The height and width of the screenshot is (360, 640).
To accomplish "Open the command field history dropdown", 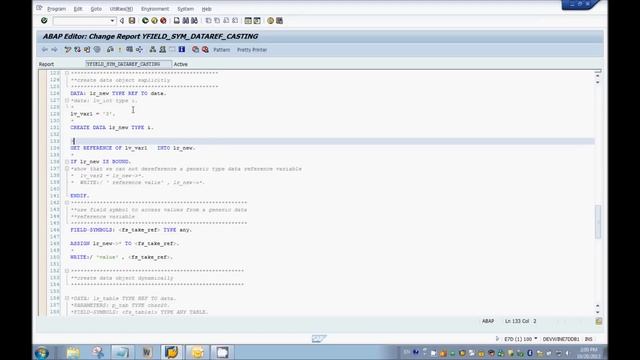I will 112,20.
